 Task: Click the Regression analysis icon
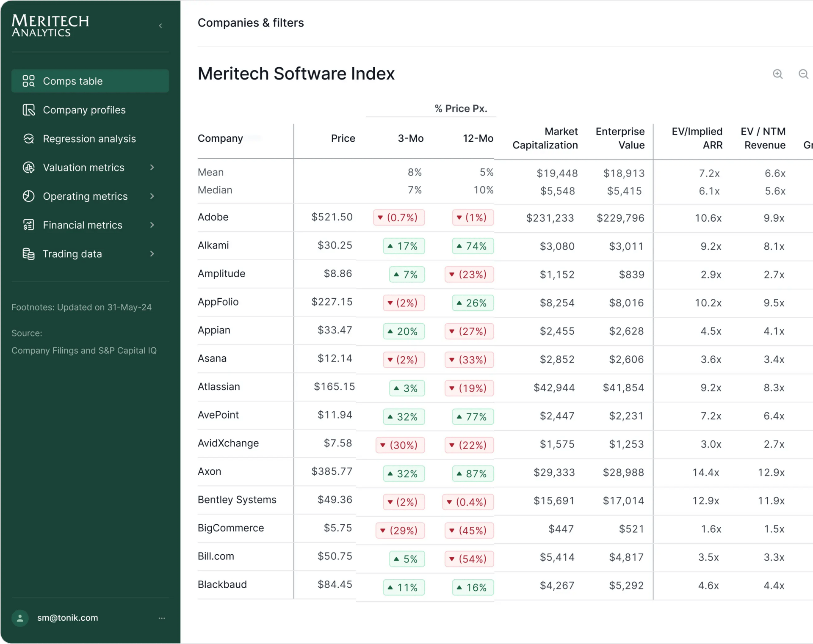[28, 139]
